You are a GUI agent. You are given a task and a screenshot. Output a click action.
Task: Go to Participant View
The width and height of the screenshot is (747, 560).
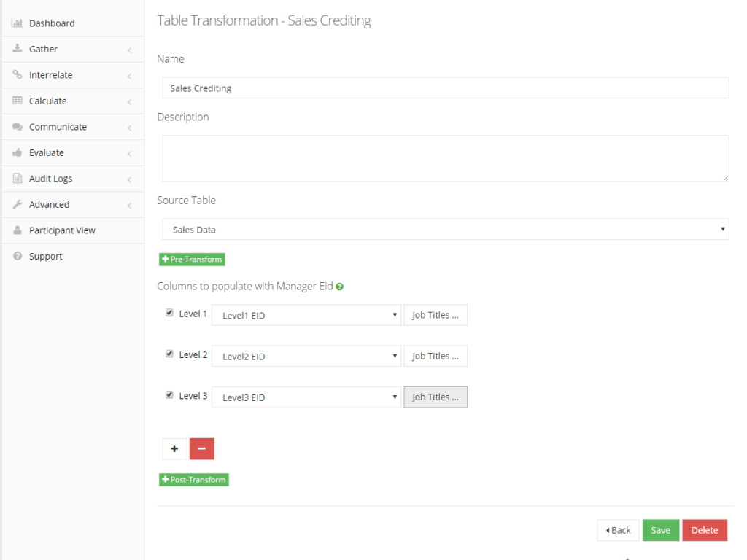pos(73,230)
